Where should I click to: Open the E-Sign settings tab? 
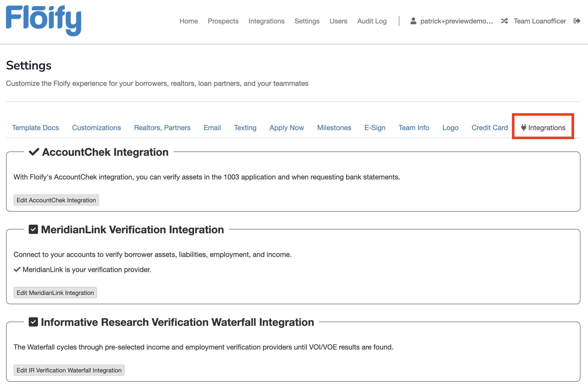[375, 128]
